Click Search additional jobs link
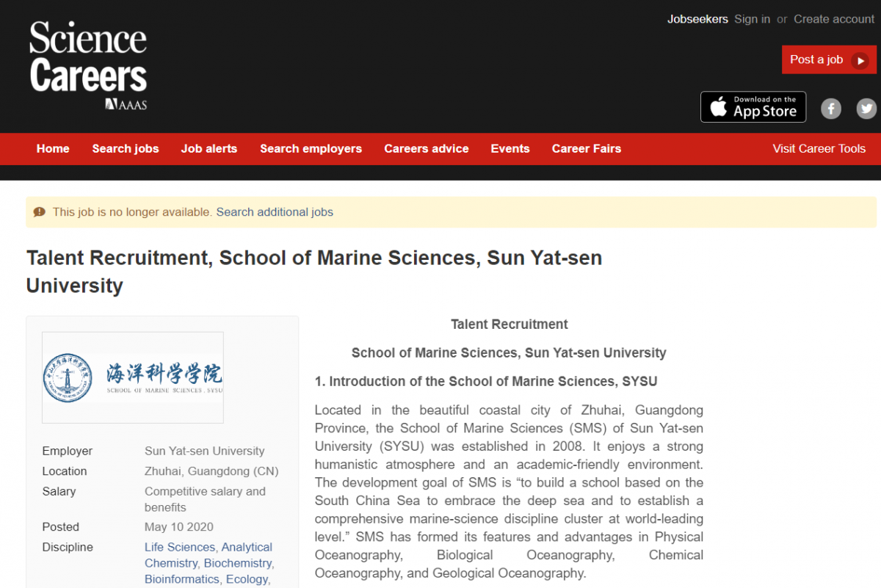Image resolution: width=881 pixels, height=588 pixels. click(275, 212)
